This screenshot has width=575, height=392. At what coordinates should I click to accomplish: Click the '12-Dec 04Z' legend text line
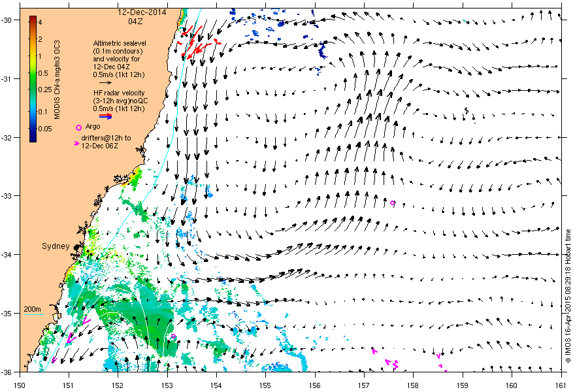pos(111,67)
